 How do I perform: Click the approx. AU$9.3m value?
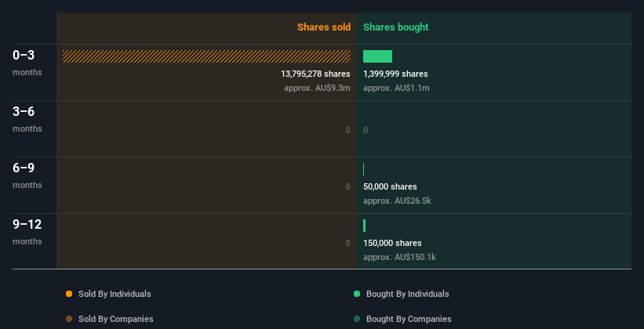coord(317,88)
